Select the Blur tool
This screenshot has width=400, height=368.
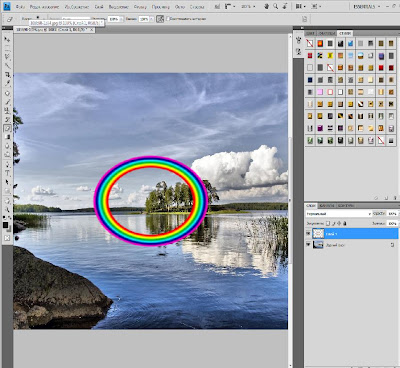7,146
